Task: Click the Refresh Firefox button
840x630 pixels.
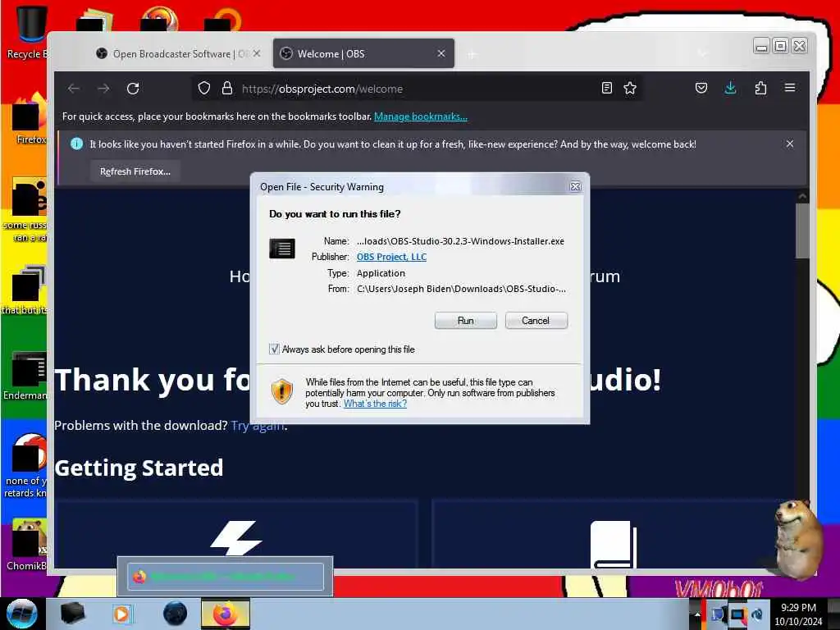Action: point(135,171)
